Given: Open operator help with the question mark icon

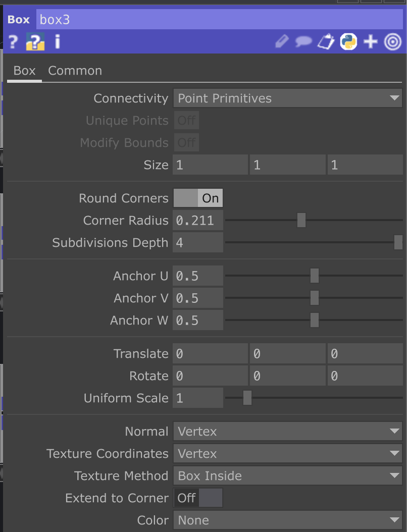Looking at the screenshot, I should tap(13, 42).
